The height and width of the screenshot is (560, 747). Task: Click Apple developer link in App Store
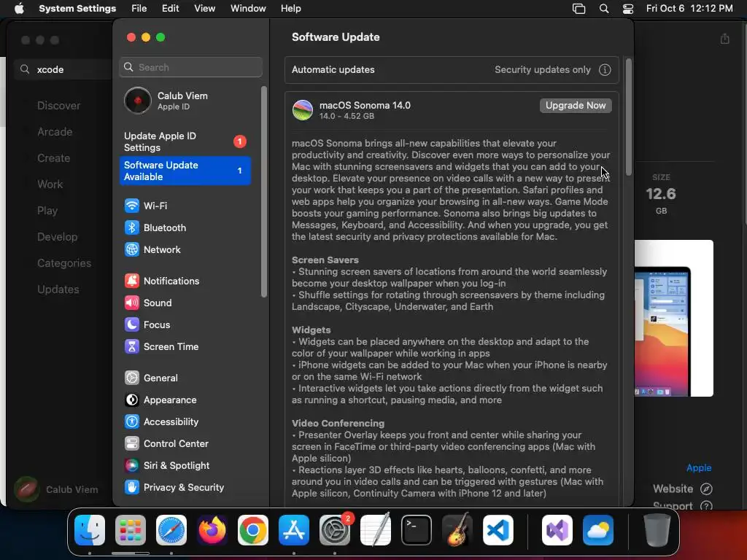point(698,468)
